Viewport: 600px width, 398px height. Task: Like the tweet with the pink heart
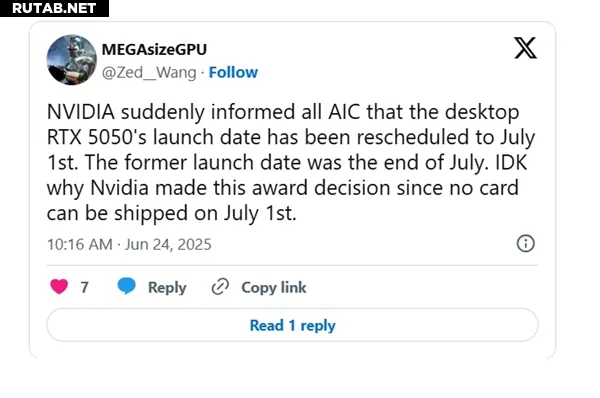coord(59,287)
